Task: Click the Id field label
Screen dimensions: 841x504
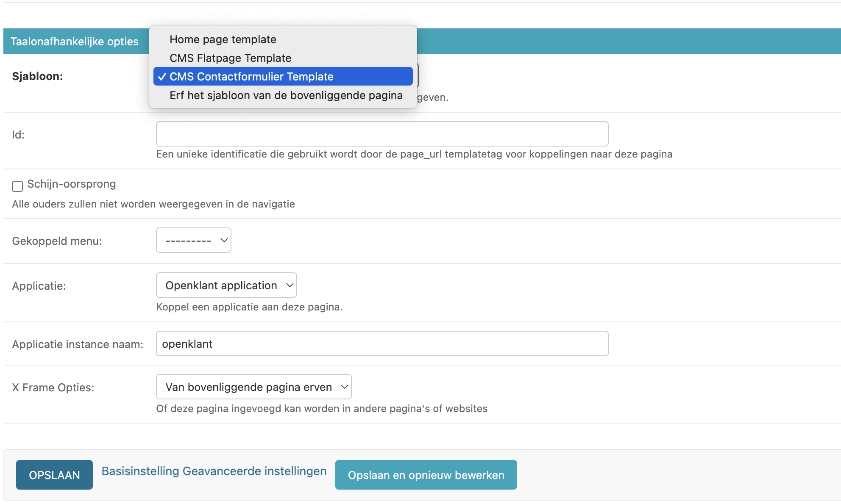Action: pos(18,135)
